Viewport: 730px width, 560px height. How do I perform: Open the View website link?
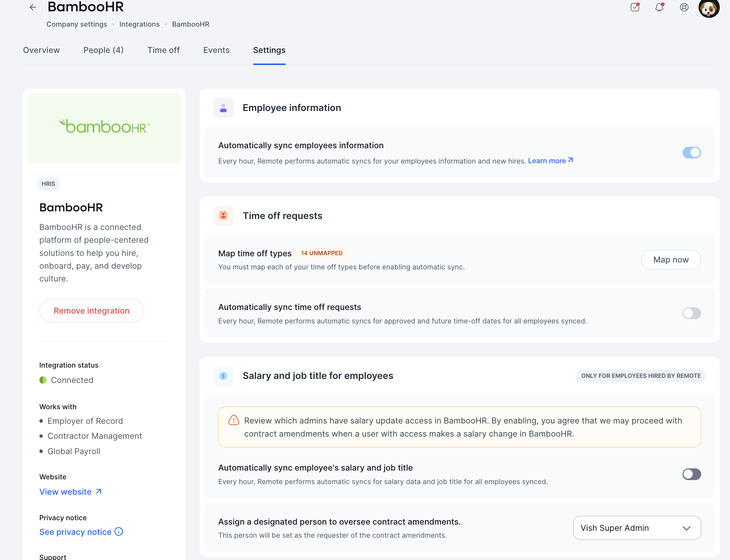click(71, 492)
